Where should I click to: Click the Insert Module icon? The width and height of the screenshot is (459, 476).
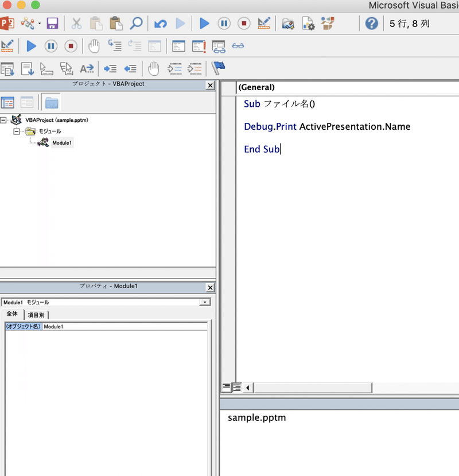pyautogui.click(x=28, y=24)
